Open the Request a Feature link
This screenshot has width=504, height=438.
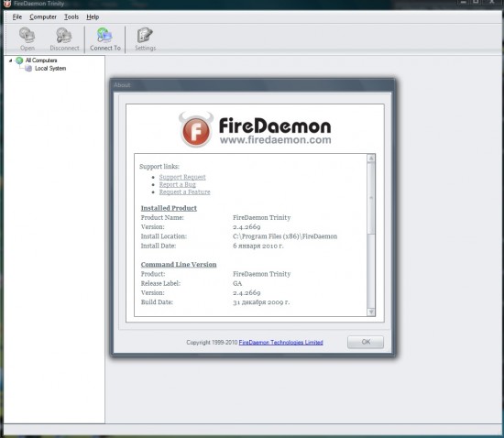click(185, 192)
